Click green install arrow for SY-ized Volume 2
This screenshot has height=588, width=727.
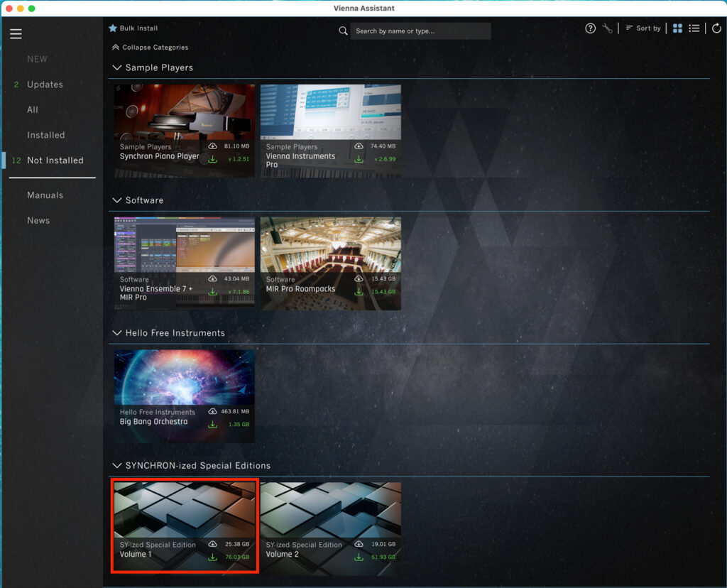click(359, 557)
